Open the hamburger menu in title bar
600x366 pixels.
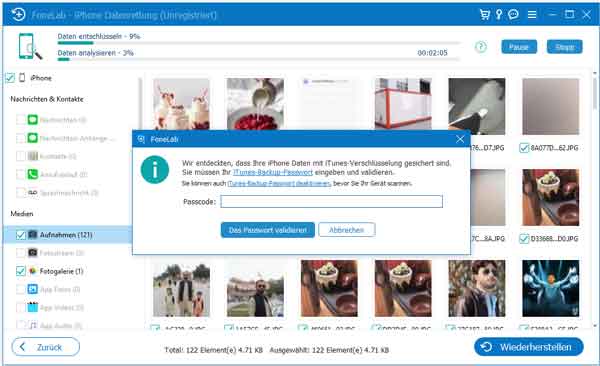(532, 15)
